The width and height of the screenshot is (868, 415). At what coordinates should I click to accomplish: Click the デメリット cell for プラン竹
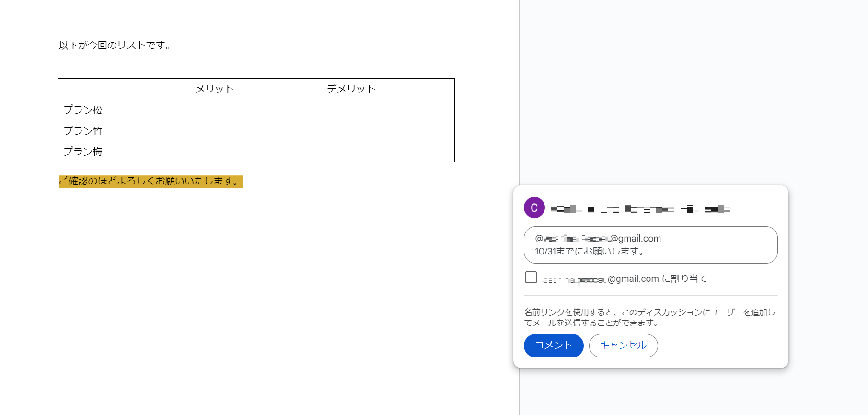388,131
